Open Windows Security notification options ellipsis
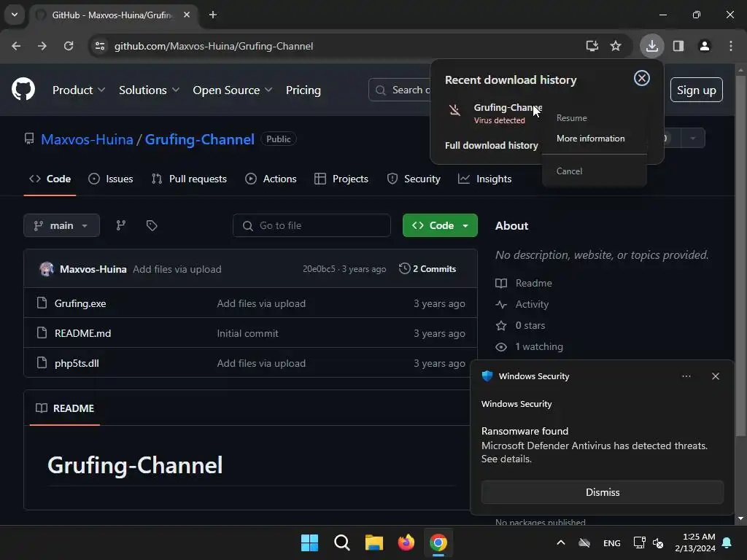The width and height of the screenshot is (747, 560). click(686, 376)
